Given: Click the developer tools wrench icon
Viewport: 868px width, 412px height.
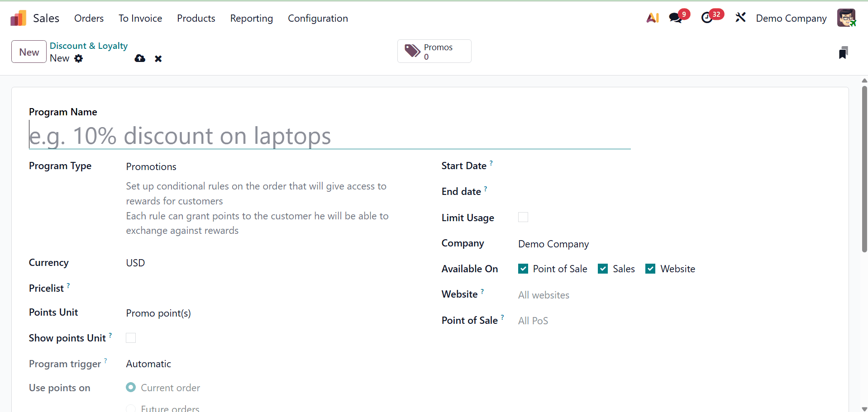Looking at the screenshot, I should coord(740,17).
